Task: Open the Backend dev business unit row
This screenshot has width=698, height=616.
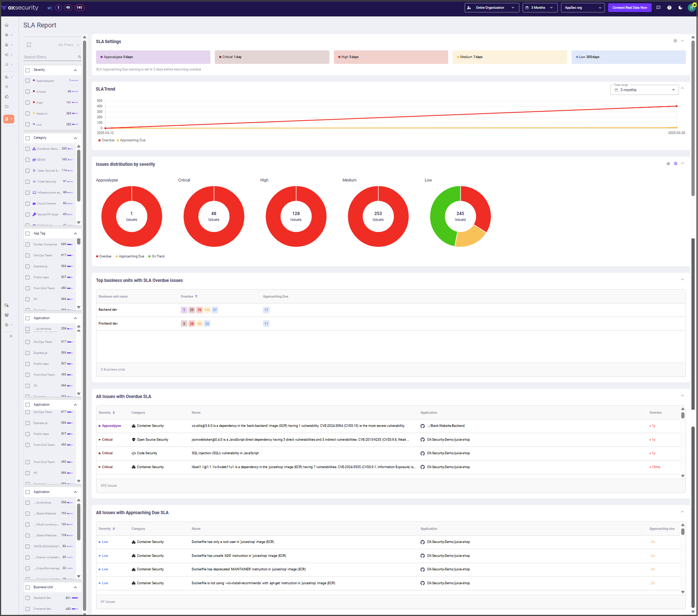Action: coord(108,310)
